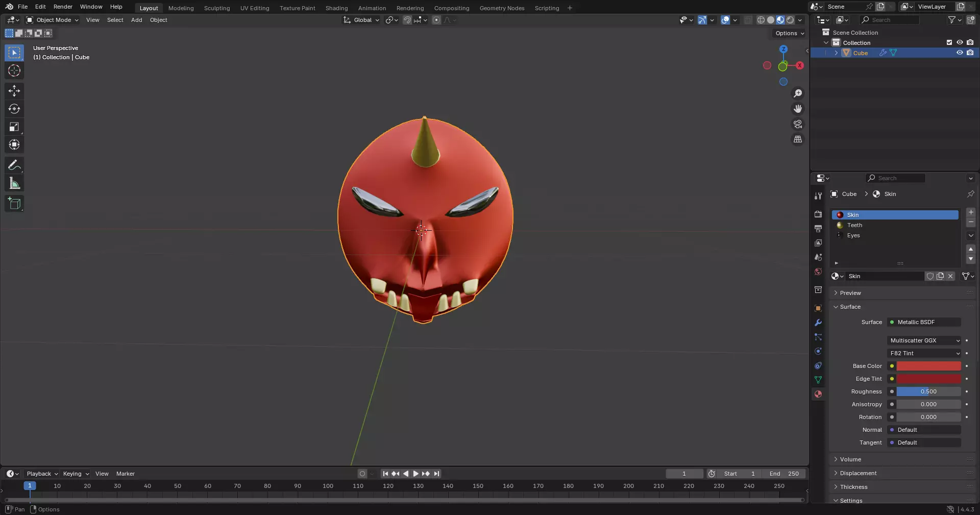Toggle the camera view icon

(798, 124)
